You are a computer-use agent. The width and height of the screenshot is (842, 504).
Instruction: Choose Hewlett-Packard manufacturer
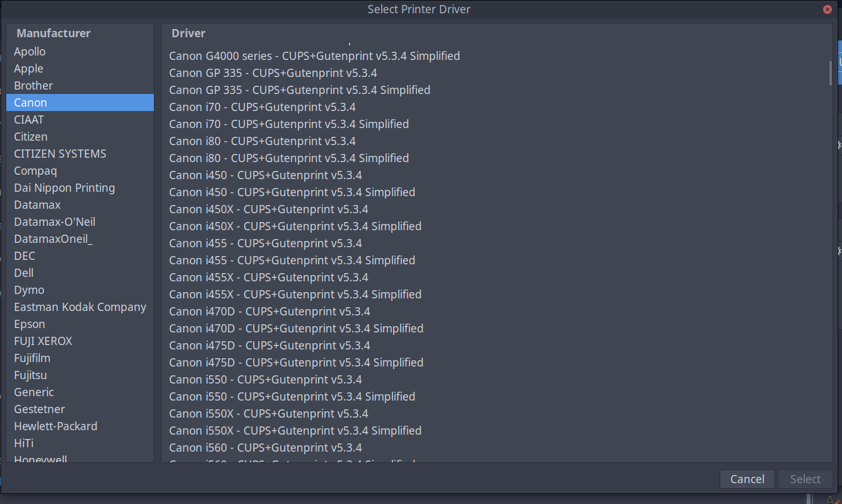pyautogui.click(x=56, y=426)
